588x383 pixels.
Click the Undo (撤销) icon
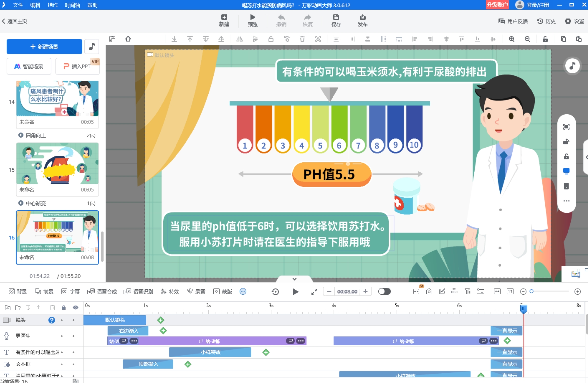pyautogui.click(x=281, y=20)
